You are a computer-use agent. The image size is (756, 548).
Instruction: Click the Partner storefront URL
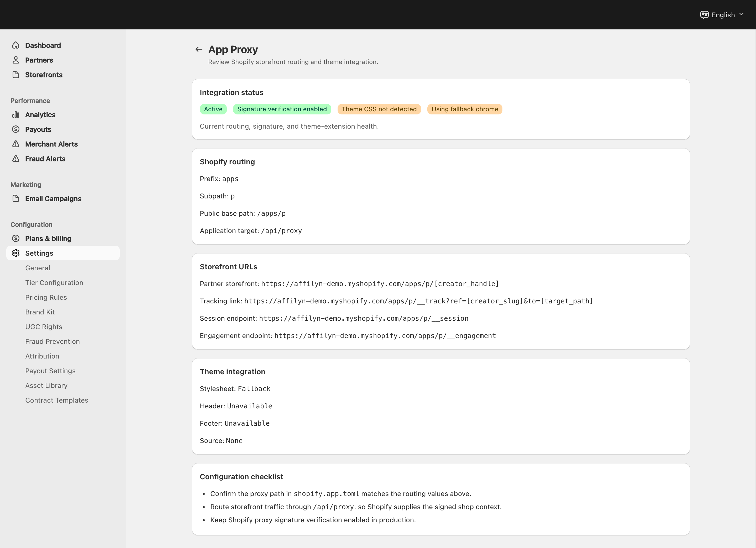tap(380, 284)
